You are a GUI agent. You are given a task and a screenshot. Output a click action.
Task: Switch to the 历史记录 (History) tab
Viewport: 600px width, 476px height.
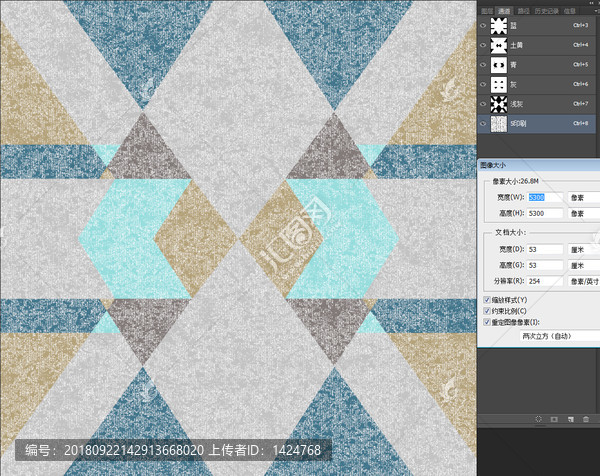tap(547, 11)
